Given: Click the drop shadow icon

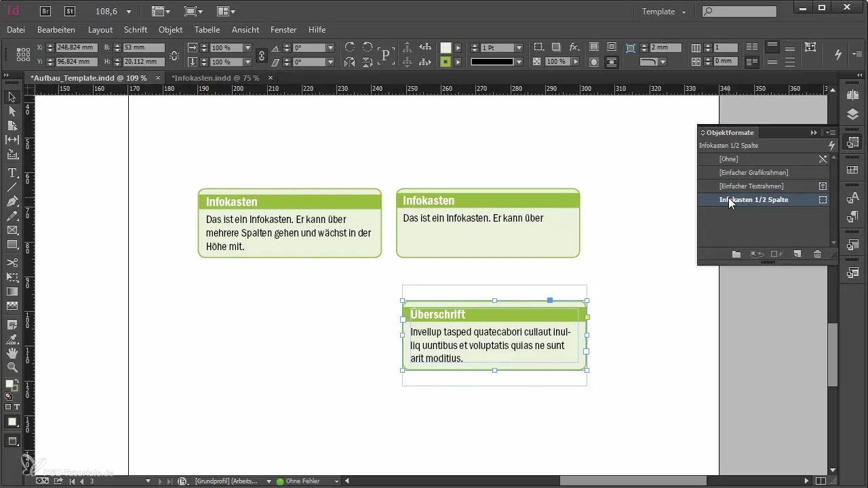Looking at the screenshot, I should tap(556, 47).
